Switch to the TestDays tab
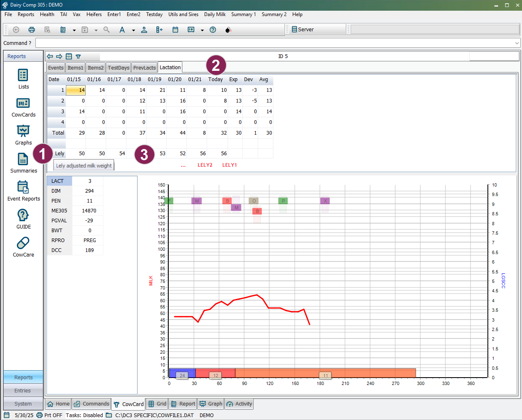 tap(119, 68)
